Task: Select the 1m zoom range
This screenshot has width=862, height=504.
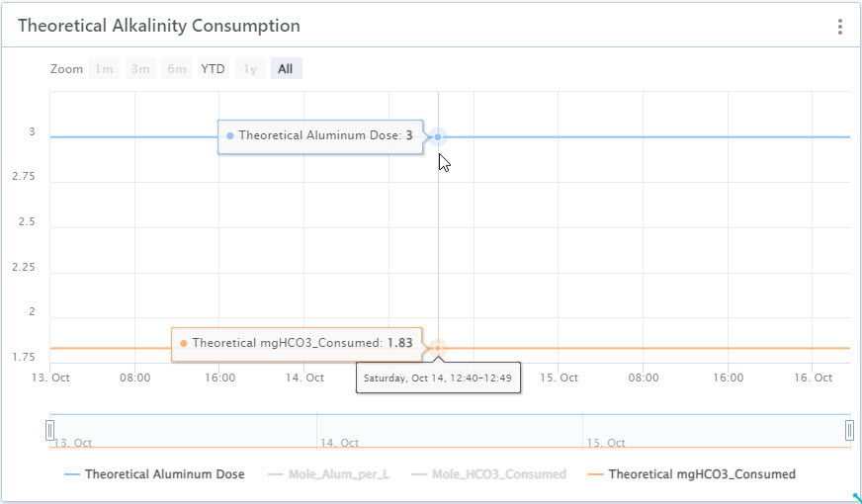Action: tap(104, 69)
